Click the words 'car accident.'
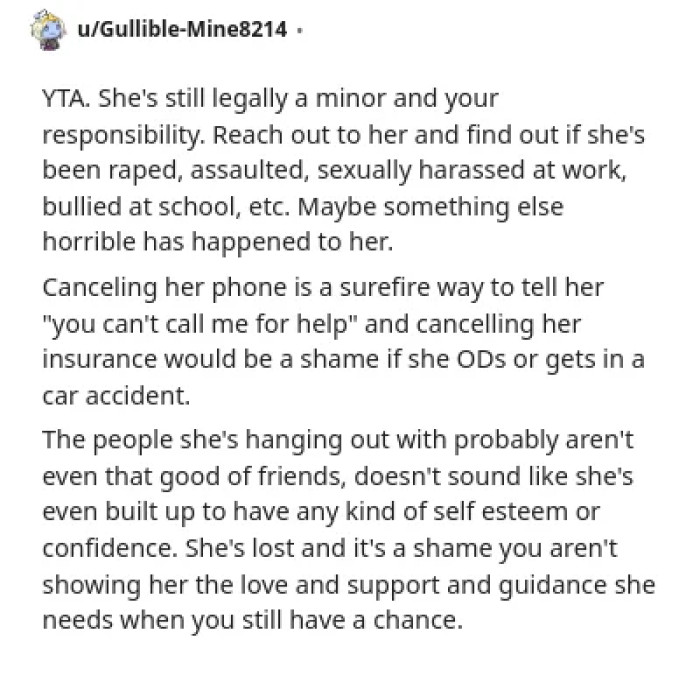 115,395
